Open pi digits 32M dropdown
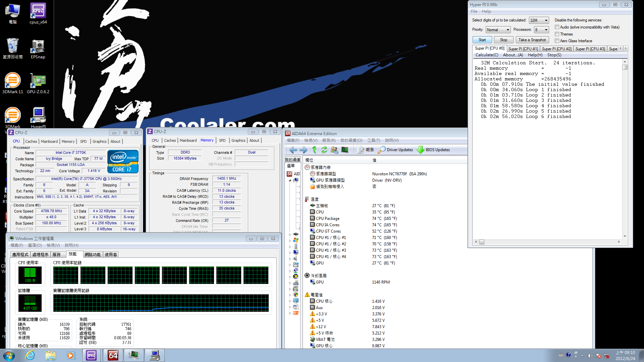Viewport: 644px width, 362px height. pyautogui.click(x=539, y=20)
